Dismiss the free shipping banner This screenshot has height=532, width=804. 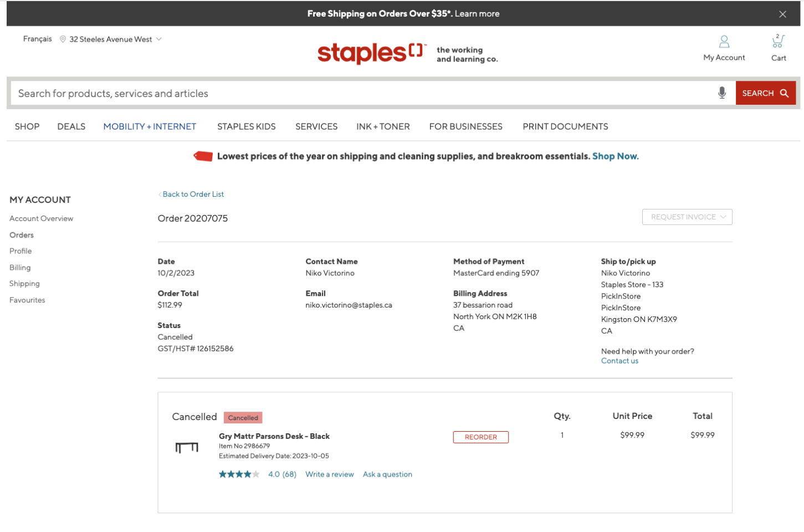coord(782,14)
